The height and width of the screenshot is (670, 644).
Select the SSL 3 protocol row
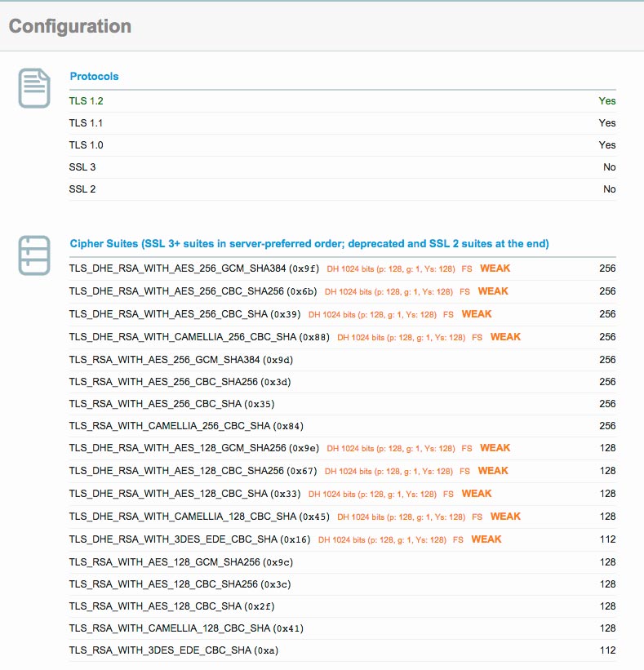tap(342, 167)
